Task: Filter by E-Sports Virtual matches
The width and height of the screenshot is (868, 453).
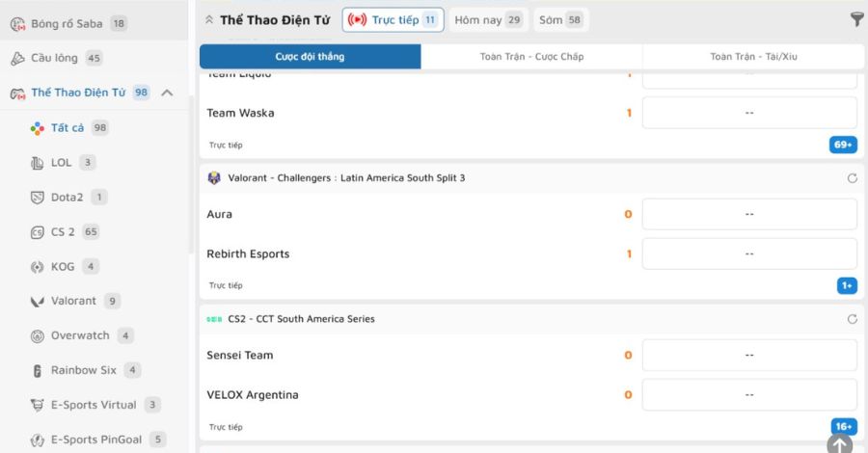Action: tap(95, 405)
